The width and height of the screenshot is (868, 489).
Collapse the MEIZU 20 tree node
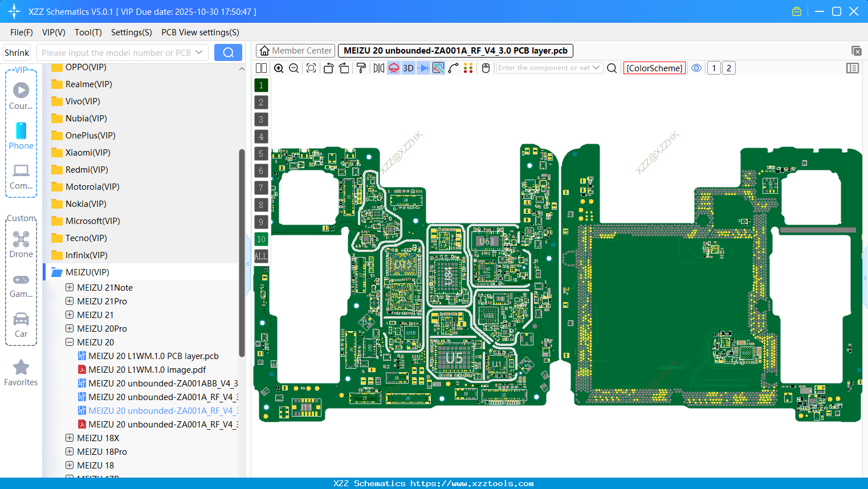(x=70, y=342)
